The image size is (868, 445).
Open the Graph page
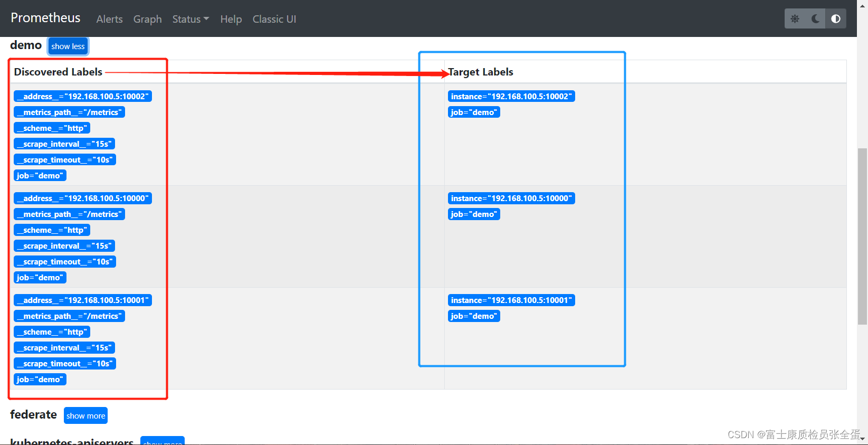pyautogui.click(x=147, y=19)
